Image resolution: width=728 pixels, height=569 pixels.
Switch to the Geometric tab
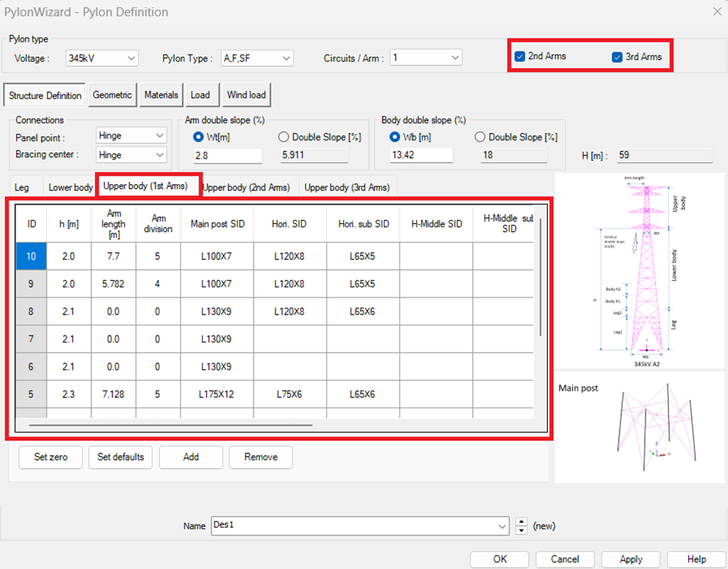112,95
